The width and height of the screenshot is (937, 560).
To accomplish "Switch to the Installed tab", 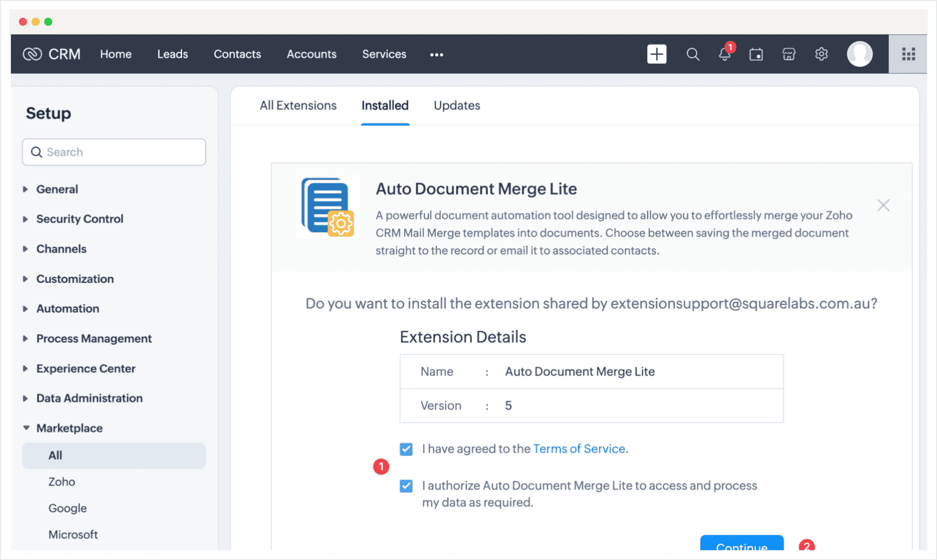I will (385, 105).
